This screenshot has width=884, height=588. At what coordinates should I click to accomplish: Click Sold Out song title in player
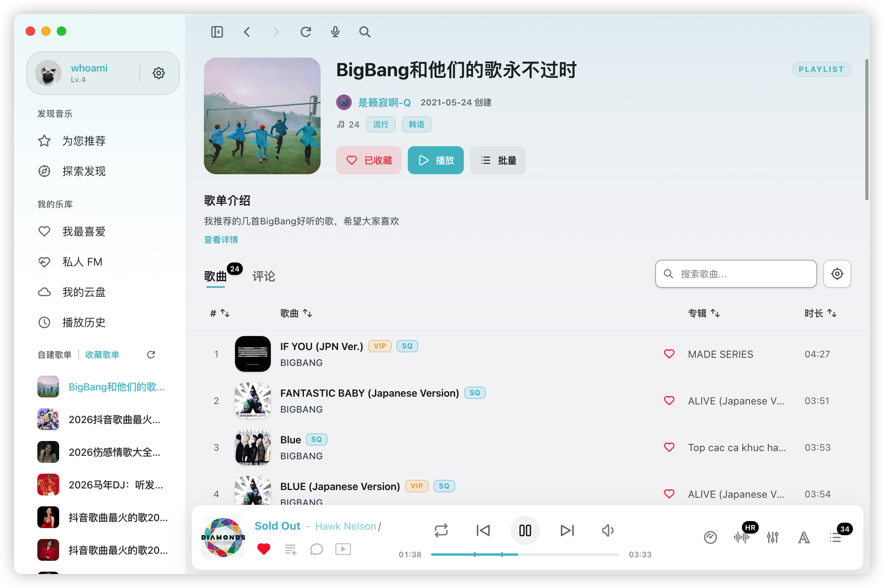(277, 526)
